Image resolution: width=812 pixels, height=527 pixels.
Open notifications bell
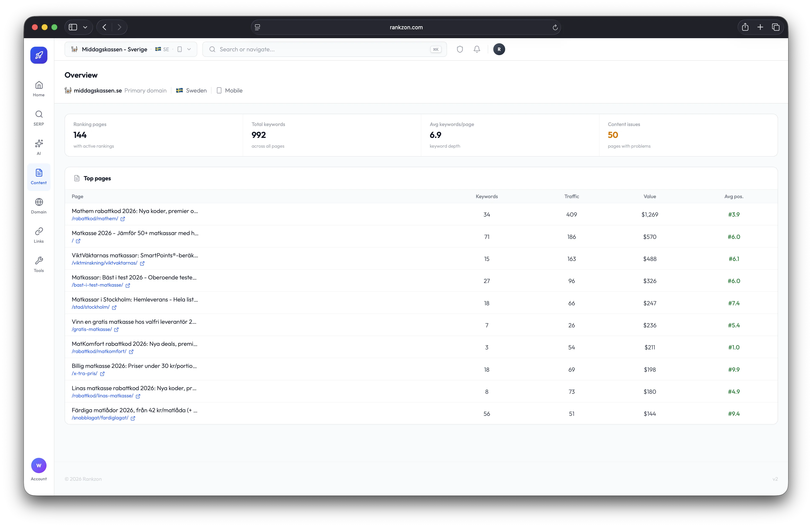coord(477,49)
